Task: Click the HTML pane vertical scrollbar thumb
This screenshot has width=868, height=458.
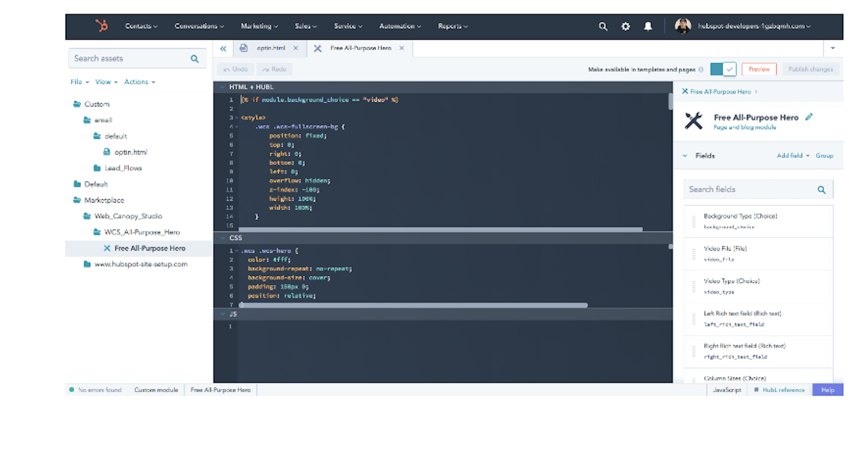Action: [x=670, y=101]
